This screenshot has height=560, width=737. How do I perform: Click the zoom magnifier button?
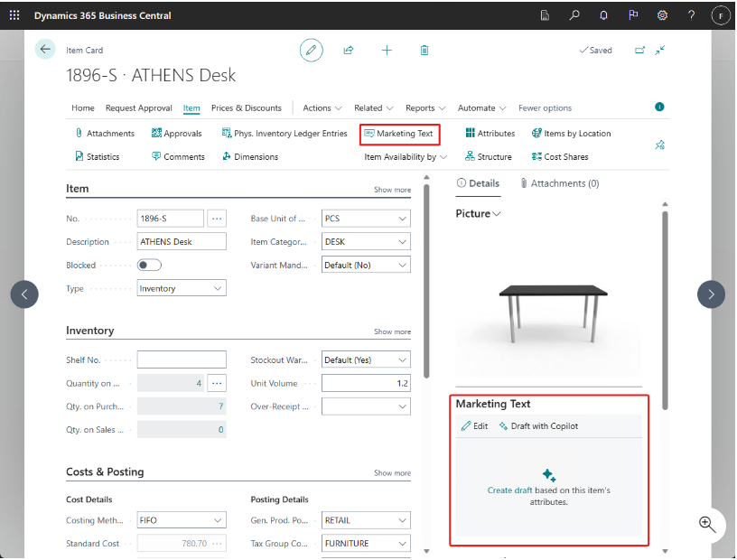tap(707, 524)
